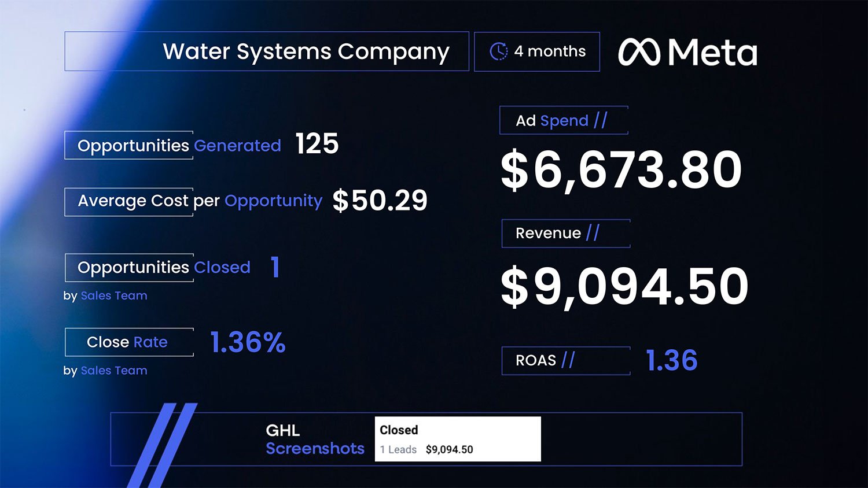The height and width of the screenshot is (488, 868).
Task: Click the Meta wordmark text
Action: (x=712, y=53)
